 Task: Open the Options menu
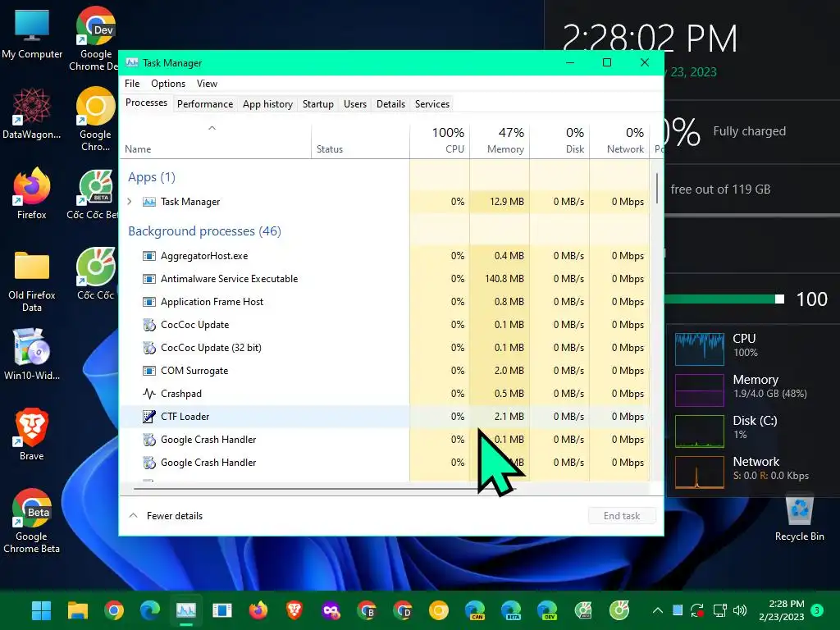(168, 84)
